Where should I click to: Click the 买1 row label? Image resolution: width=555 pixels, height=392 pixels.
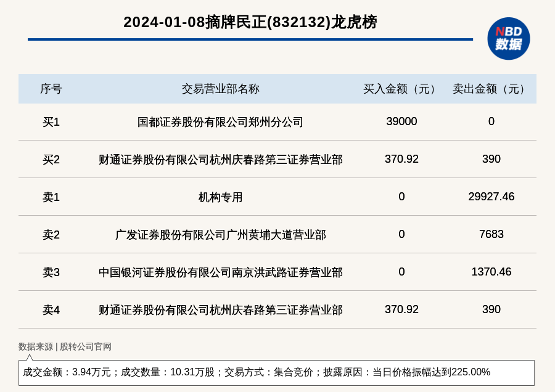(x=51, y=121)
